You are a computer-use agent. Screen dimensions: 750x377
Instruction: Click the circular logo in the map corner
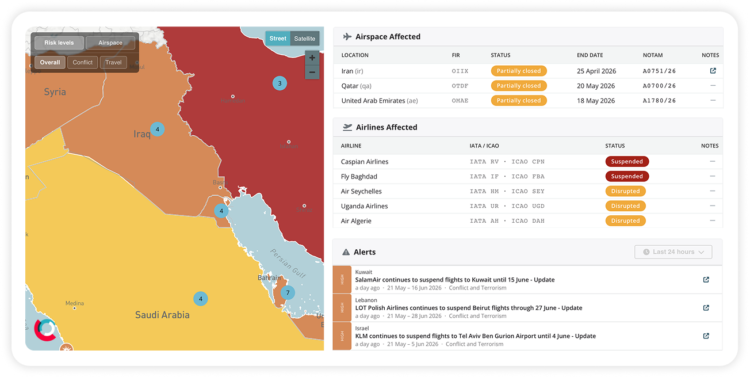pyautogui.click(x=46, y=329)
